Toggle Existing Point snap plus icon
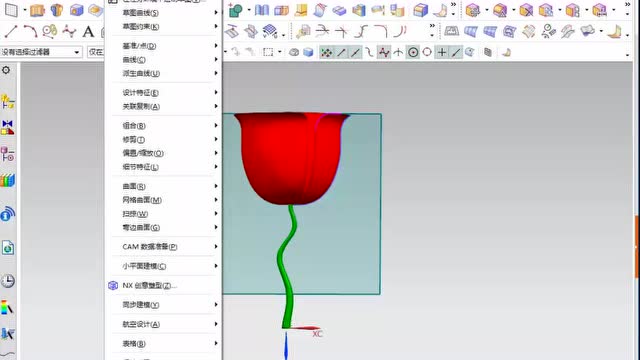 [x=442, y=52]
